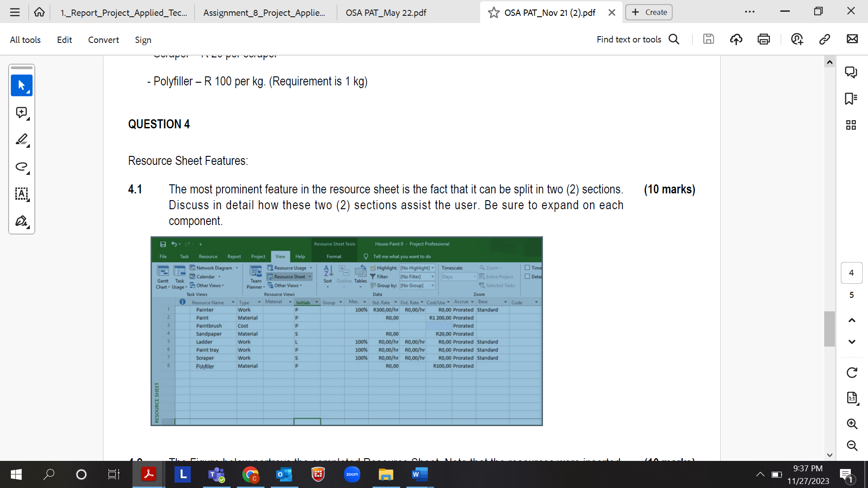Select the selection arrow tool
The height and width of the screenshot is (488, 868).
[22, 85]
